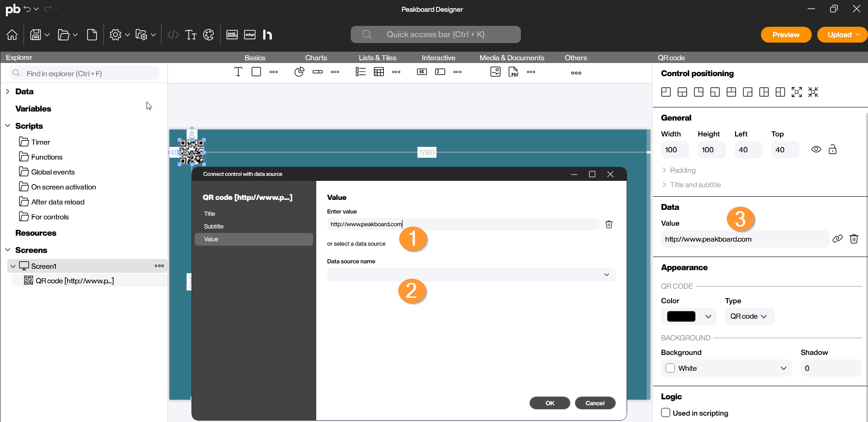Insert the PDF document control
868x422 pixels.
[x=513, y=72]
